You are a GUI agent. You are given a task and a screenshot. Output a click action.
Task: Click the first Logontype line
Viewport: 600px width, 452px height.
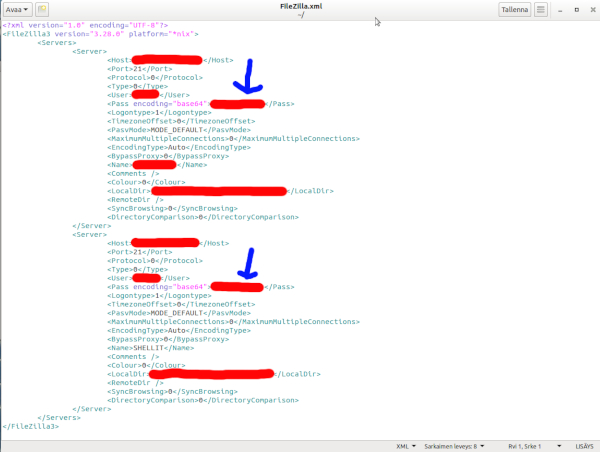pyautogui.click(x=159, y=113)
